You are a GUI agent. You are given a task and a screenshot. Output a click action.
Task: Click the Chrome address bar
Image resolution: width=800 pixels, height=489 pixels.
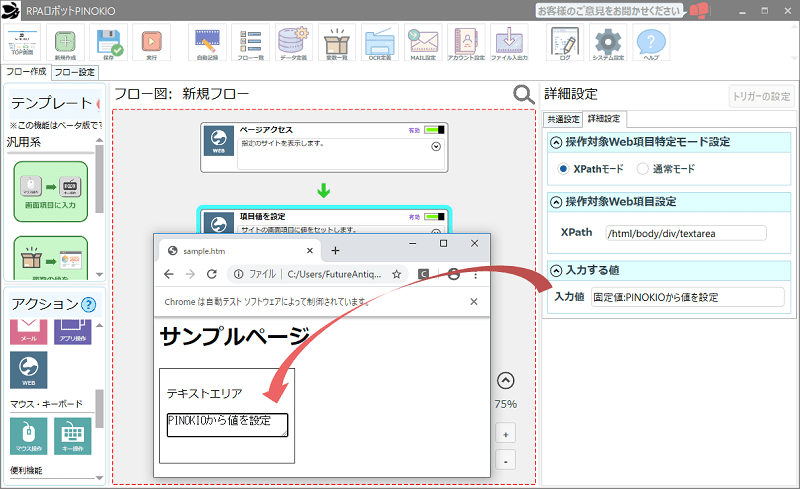(317, 274)
